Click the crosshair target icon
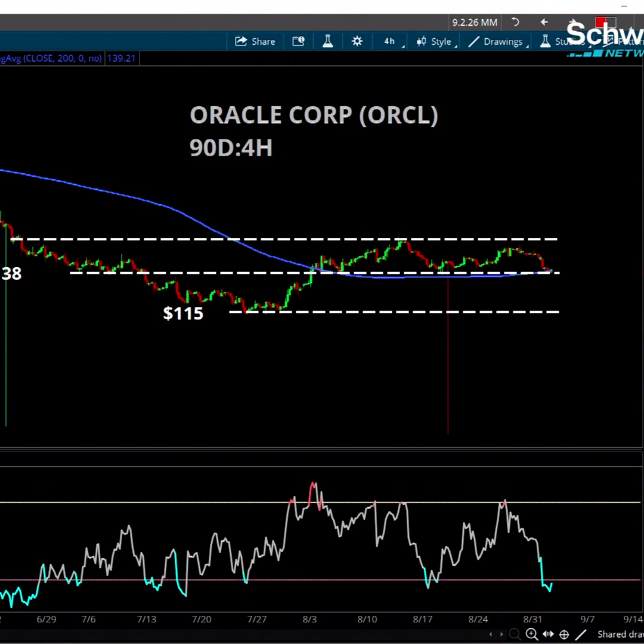This screenshot has height=644, width=644. point(564,634)
